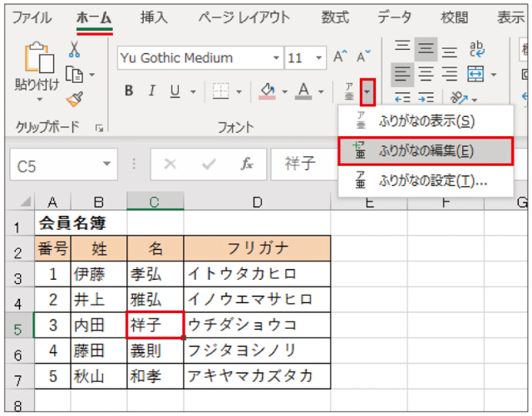Expand merge cells dropdown arrow

tap(494, 74)
